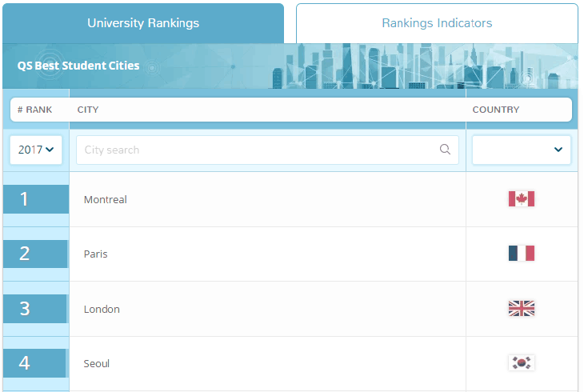Screen dimensions: 584x392
Task: Select the city name Paris
Action: [x=96, y=254]
